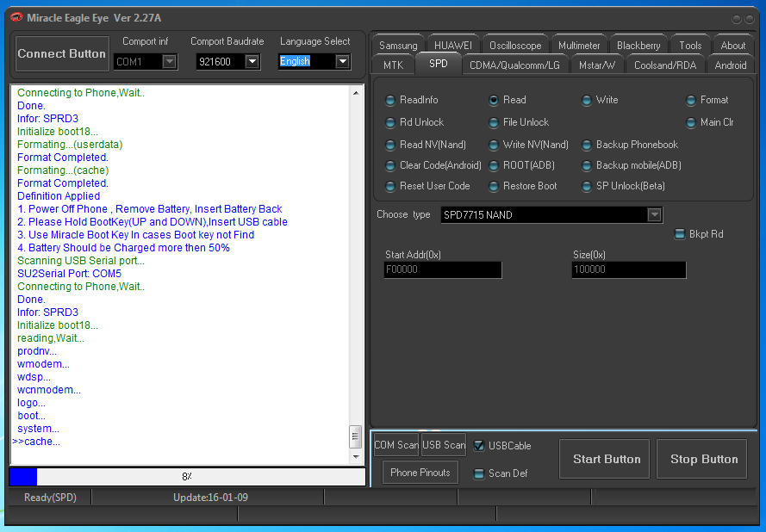Expand the Choose type SPD7715 NAND dropdown
This screenshot has width=766, height=532.
coord(654,214)
